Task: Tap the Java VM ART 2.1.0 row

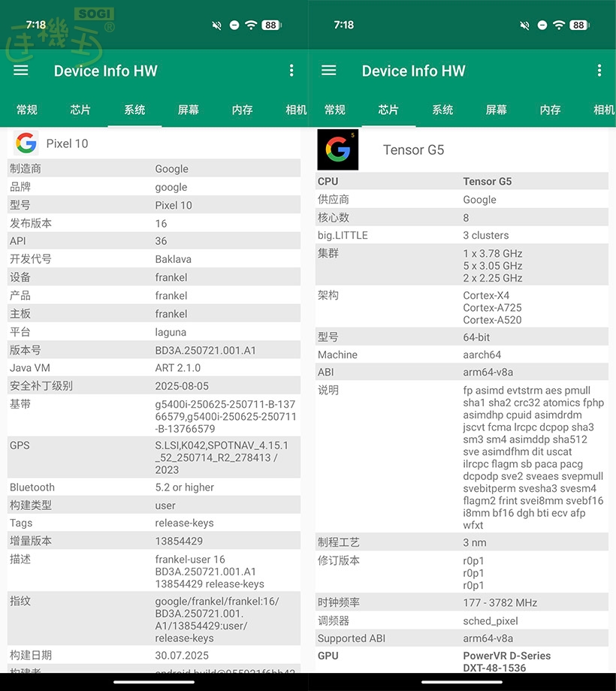Action: point(154,368)
